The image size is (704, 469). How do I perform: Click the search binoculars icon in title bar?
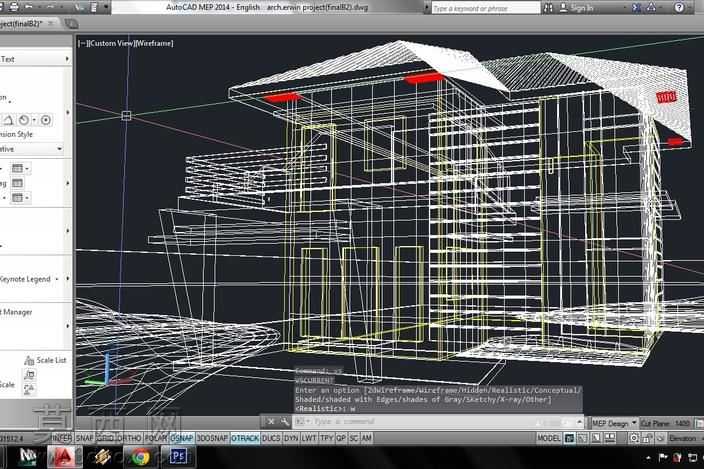[549, 8]
